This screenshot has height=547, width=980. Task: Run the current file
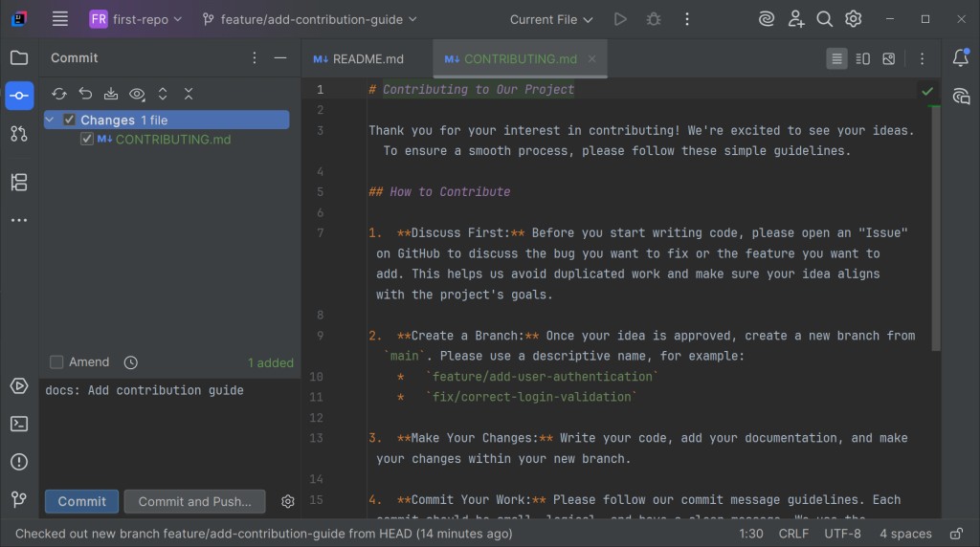point(620,19)
